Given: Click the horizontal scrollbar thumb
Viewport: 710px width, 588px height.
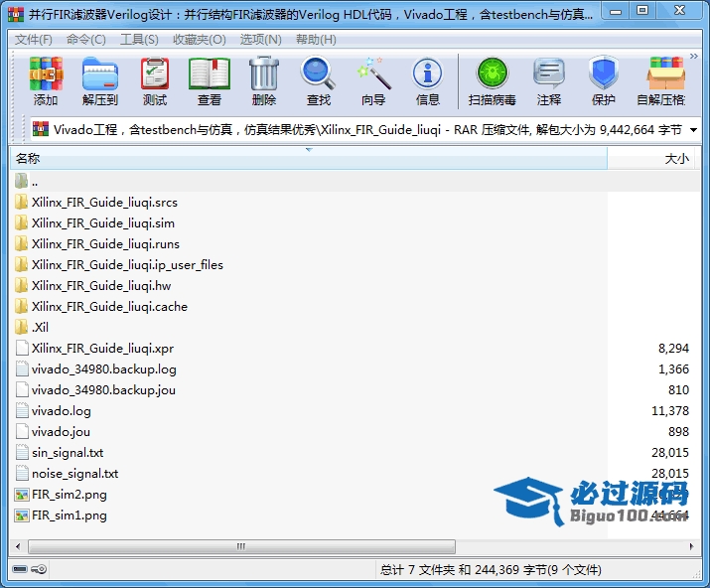Looking at the screenshot, I should 242,546.
